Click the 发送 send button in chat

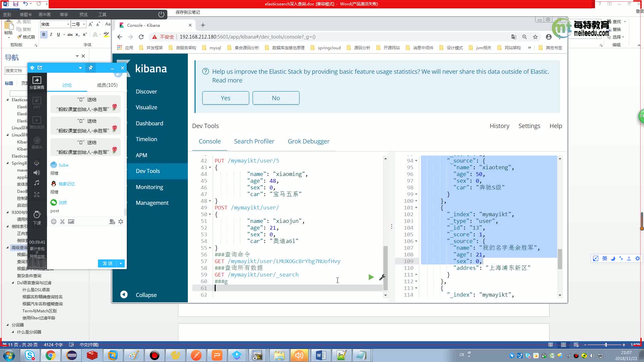pyautogui.click(x=108, y=263)
